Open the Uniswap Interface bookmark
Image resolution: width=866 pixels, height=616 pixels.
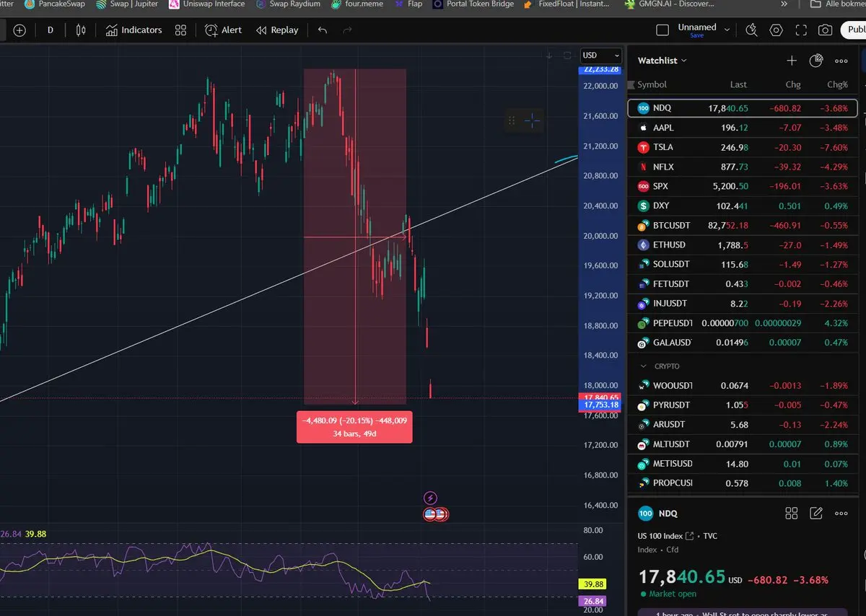[x=206, y=4]
